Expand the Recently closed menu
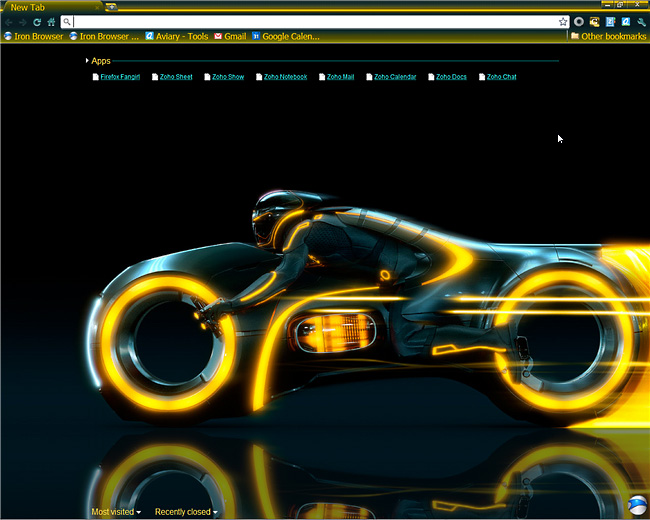The height and width of the screenshot is (520, 650). pos(186,512)
